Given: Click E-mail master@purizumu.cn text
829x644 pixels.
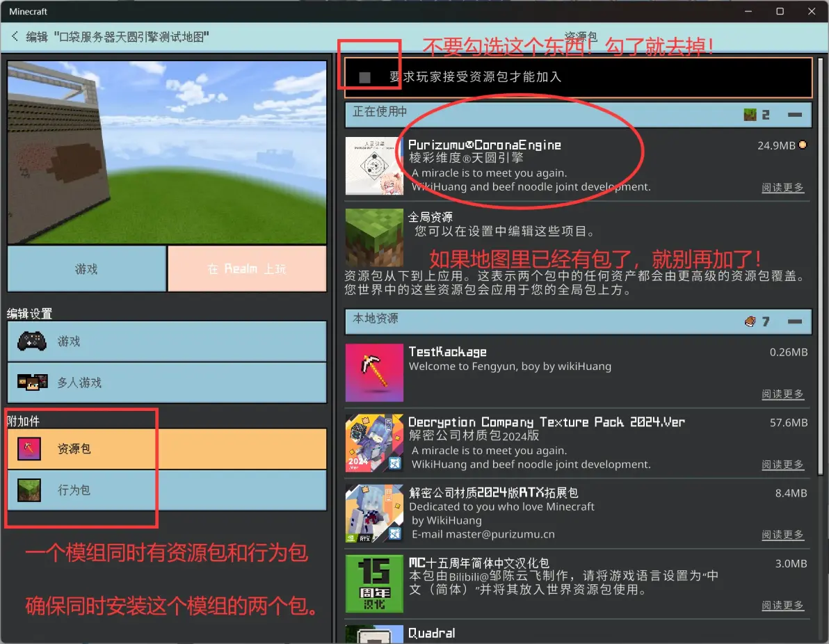Looking at the screenshot, I should pyautogui.click(x=483, y=534).
